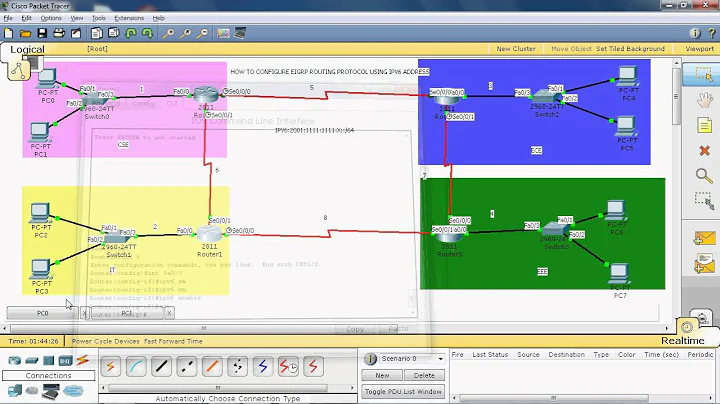Paste via toolbar Paste icon
This screenshot has height=404, width=720.
113,33
